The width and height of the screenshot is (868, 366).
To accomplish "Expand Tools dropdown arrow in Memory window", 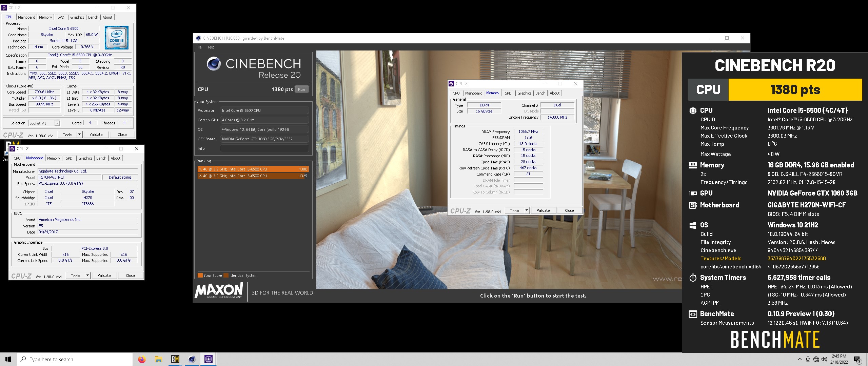I will (527, 210).
